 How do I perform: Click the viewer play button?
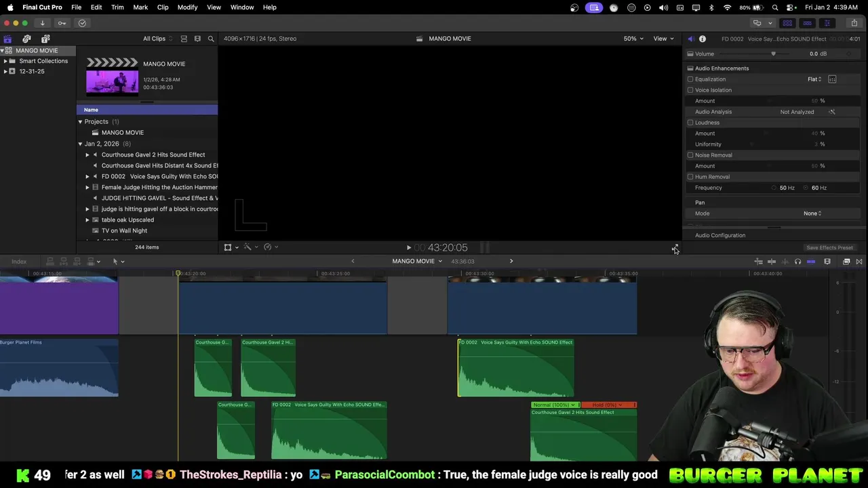pyautogui.click(x=408, y=248)
